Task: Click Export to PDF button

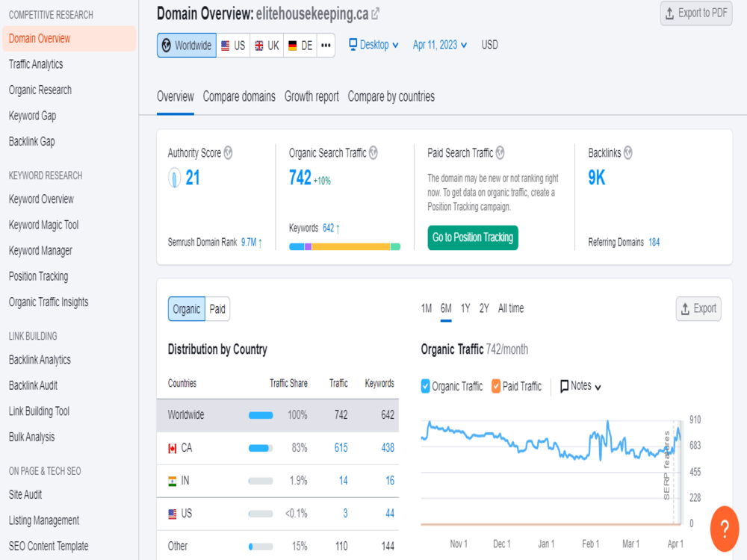Action: (696, 13)
